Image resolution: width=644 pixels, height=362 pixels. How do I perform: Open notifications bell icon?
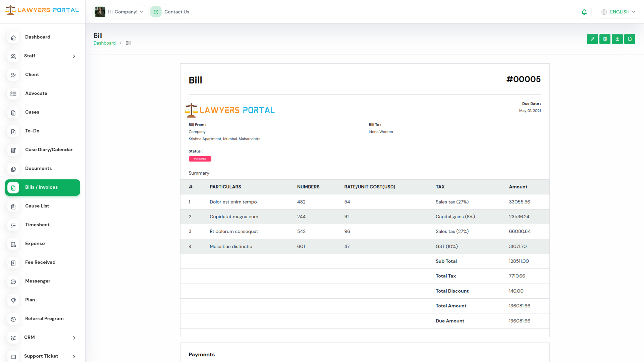(x=584, y=12)
